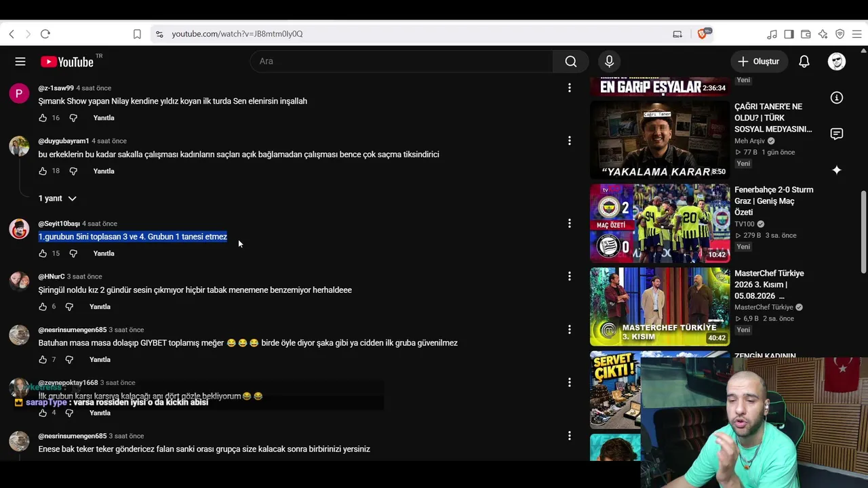Viewport: 868px width, 488px height.
Task: Click the page vertical scrollbar thumb
Action: point(864,232)
